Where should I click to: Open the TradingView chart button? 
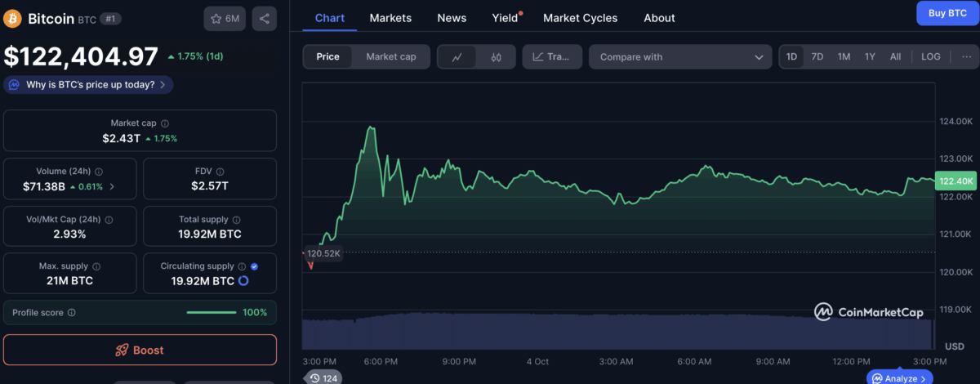(x=551, y=57)
